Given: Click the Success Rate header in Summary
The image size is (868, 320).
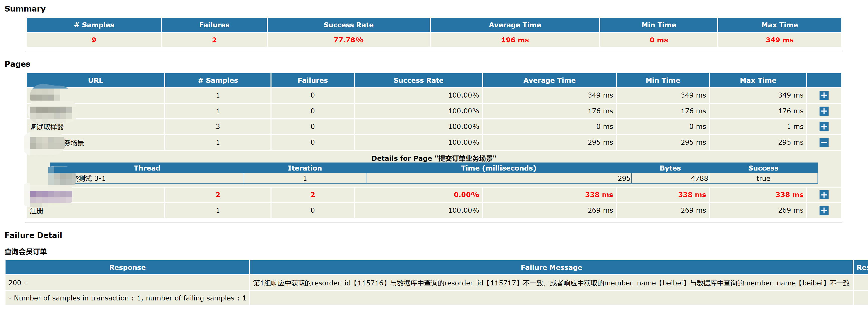Looking at the screenshot, I should pyautogui.click(x=348, y=25).
